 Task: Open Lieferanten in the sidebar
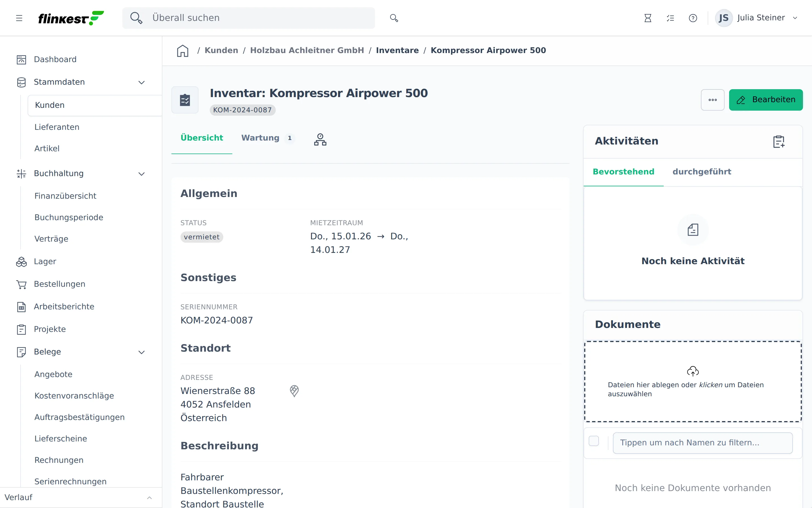(x=57, y=127)
